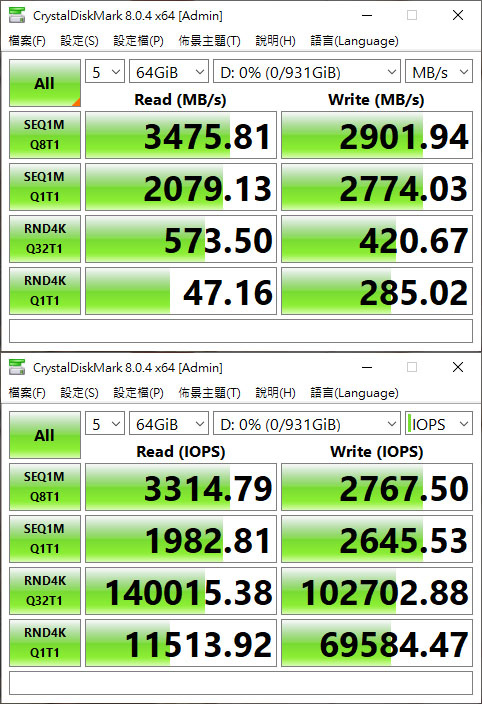Open the 設定檔(P) menu in the bottom window
The width and height of the screenshot is (482, 704).
138,393
